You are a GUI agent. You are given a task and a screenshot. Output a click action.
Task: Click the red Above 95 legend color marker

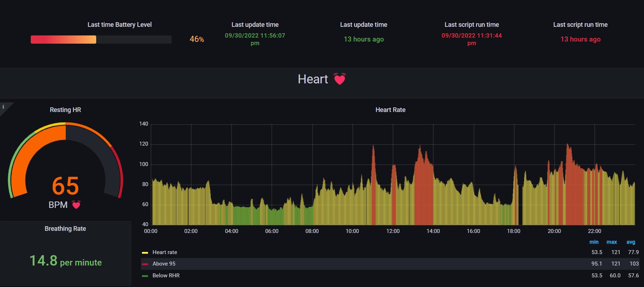(145, 264)
